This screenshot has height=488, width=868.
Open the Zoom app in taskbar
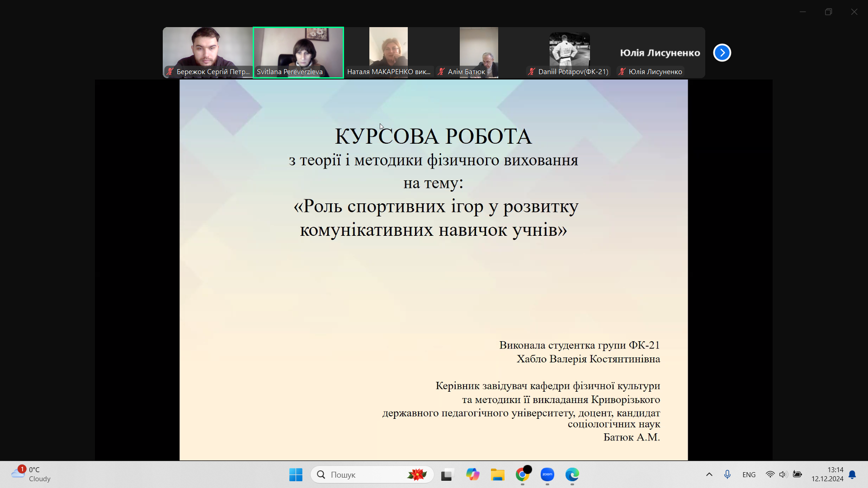point(547,474)
